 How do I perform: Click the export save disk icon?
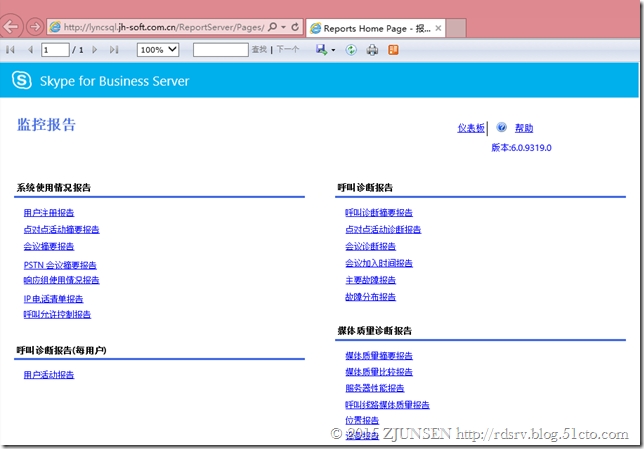point(321,50)
